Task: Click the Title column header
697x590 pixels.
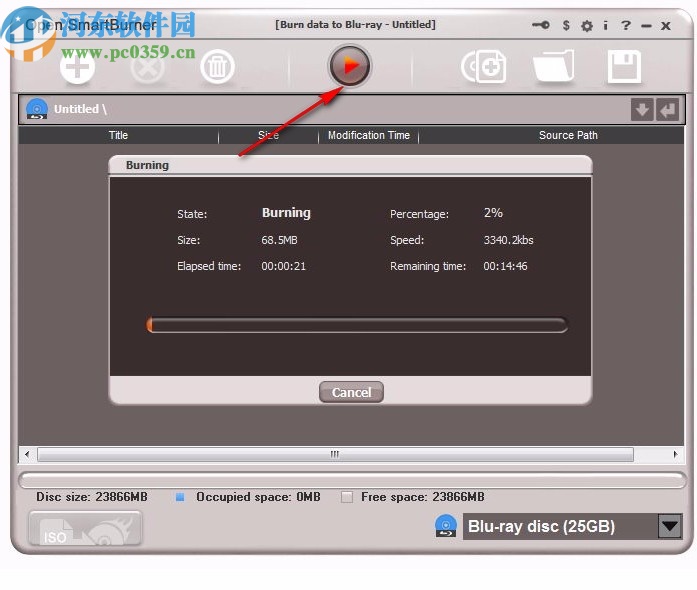Action: (x=118, y=135)
